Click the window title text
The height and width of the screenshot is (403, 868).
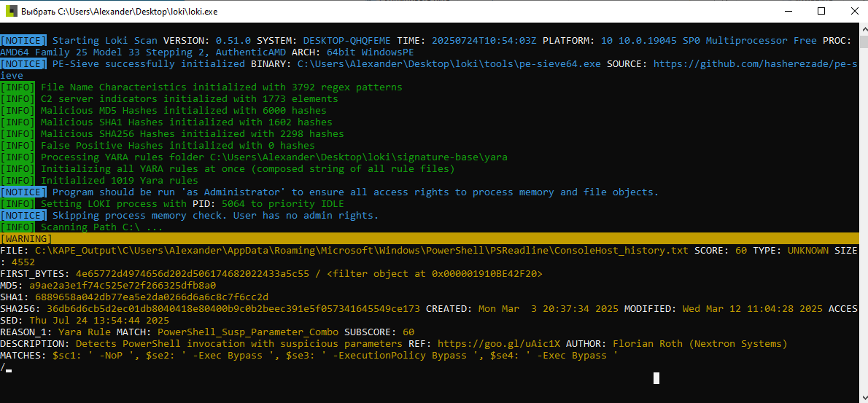(x=119, y=12)
